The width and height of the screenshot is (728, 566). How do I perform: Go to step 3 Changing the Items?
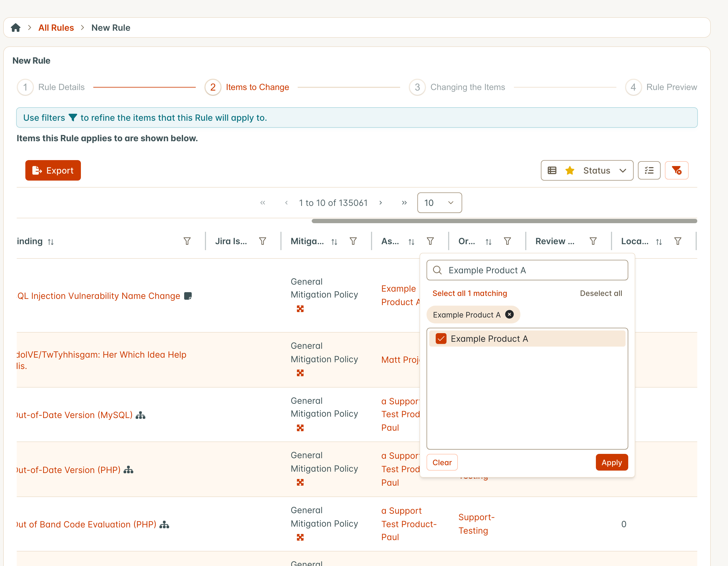click(x=457, y=87)
